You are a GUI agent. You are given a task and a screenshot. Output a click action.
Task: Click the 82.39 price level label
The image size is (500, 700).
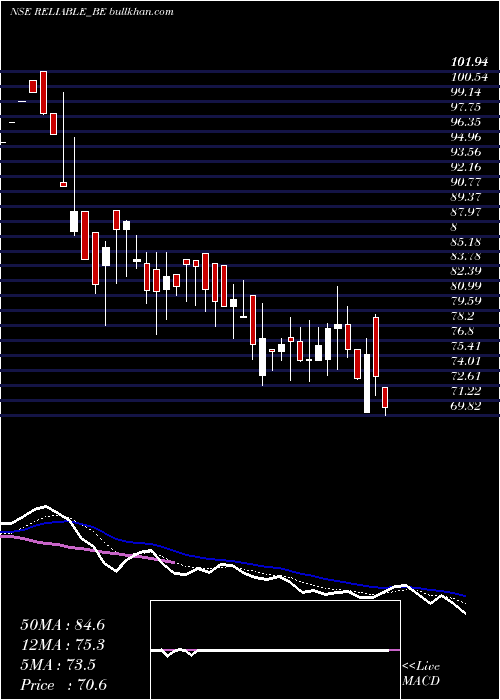point(466,271)
